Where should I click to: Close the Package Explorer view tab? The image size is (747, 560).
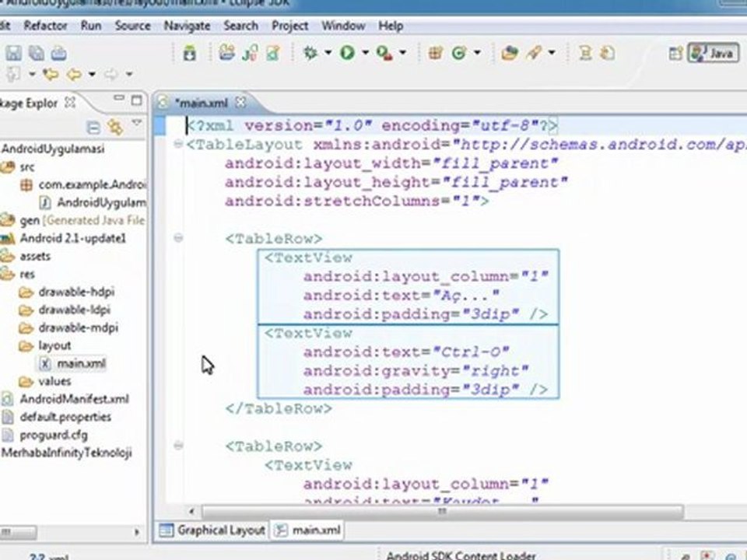(70, 102)
